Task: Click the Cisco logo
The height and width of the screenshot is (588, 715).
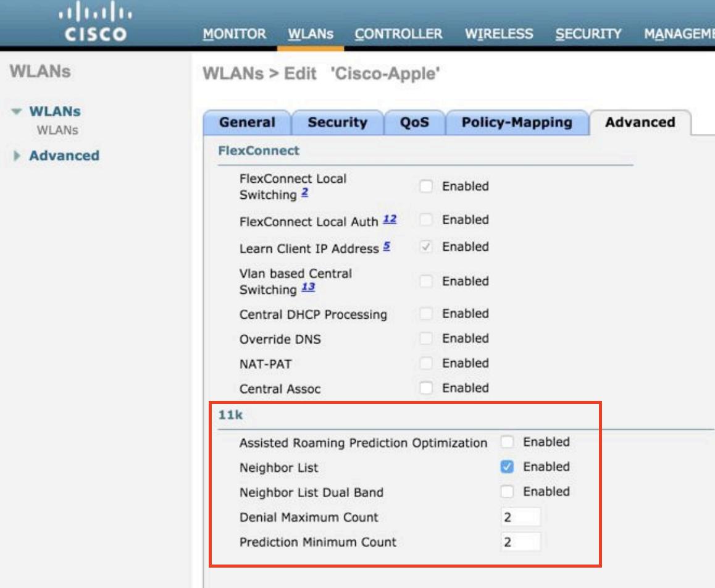Action: tap(95, 22)
